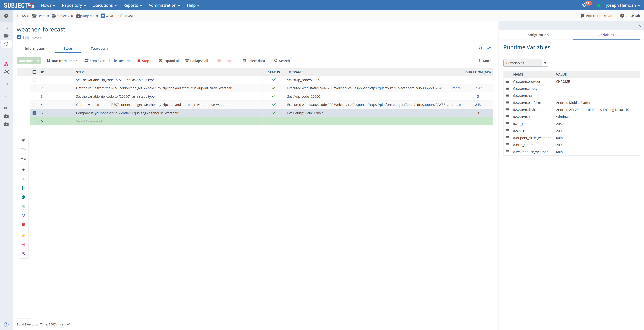Click the Select Command field in step 6
This screenshot has width=644, height=330.
pyautogui.click(x=90, y=121)
